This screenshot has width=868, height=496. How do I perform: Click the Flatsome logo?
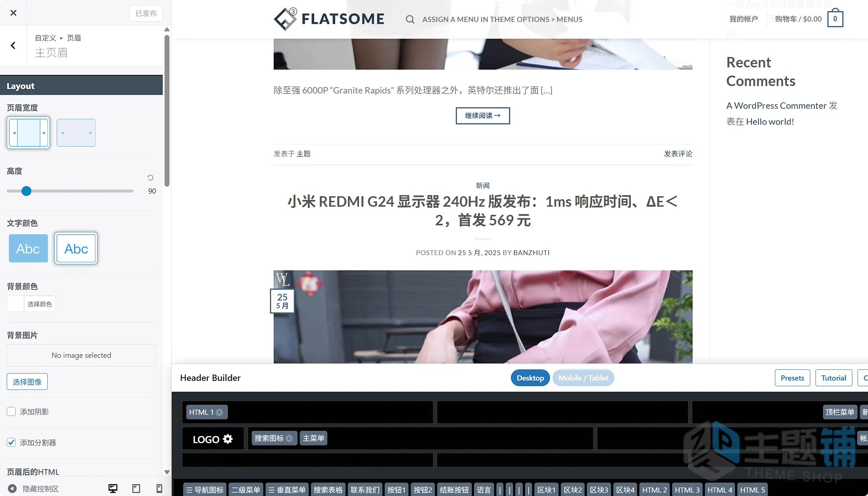tap(329, 19)
